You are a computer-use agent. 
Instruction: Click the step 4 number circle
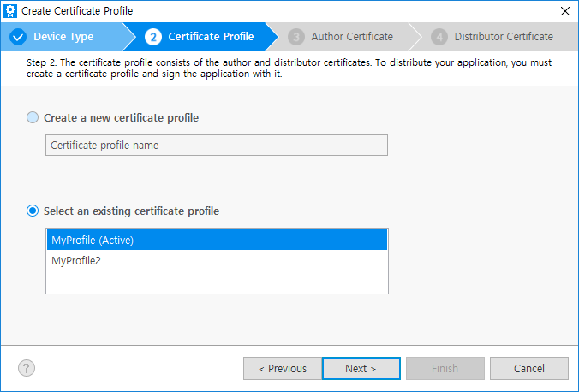(439, 37)
